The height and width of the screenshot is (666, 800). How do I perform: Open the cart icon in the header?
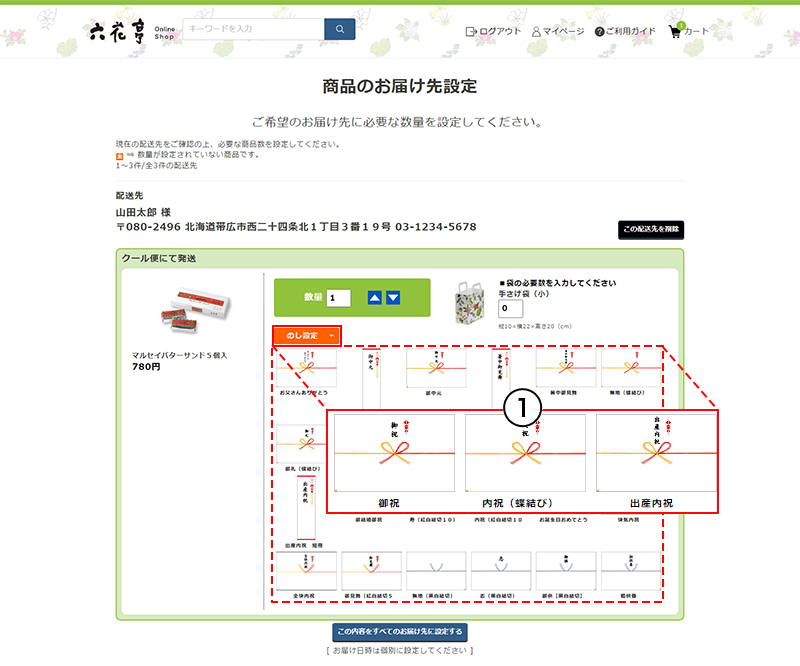click(x=676, y=30)
